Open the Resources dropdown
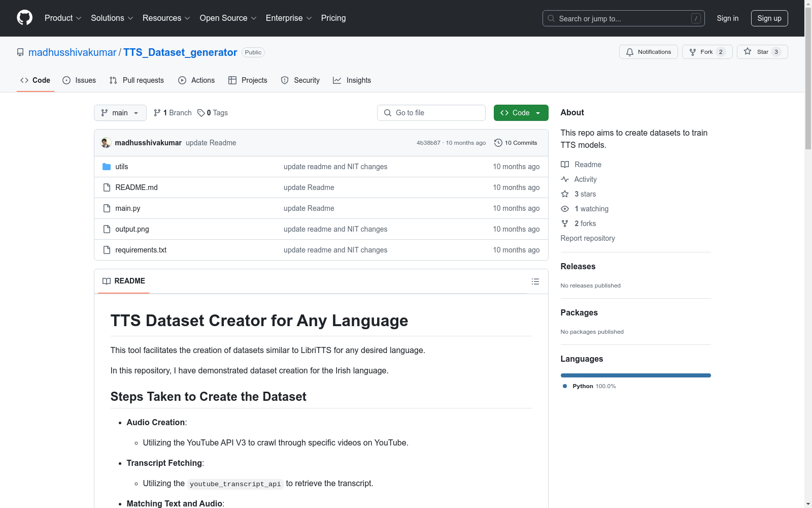The image size is (812, 508). [166, 18]
